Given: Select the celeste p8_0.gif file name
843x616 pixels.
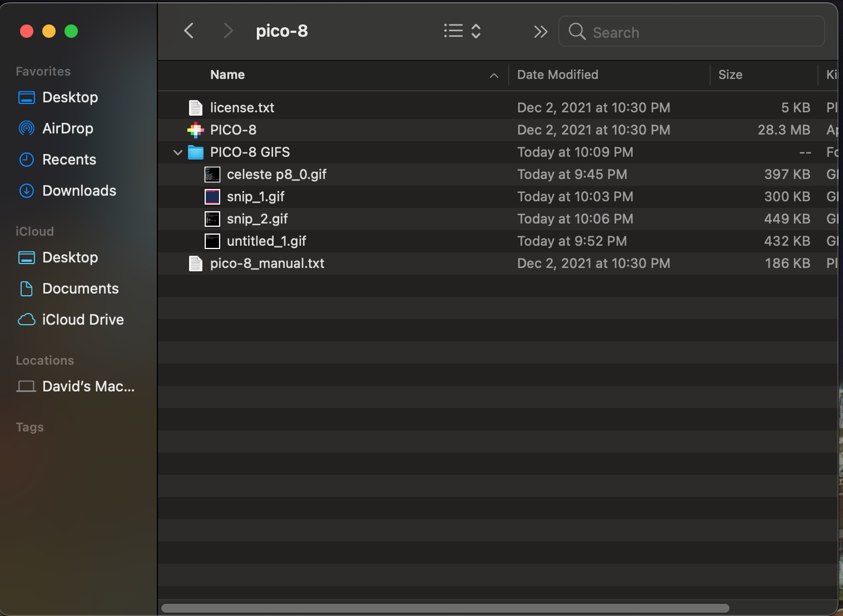Looking at the screenshot, I should [x=276, y=175].
